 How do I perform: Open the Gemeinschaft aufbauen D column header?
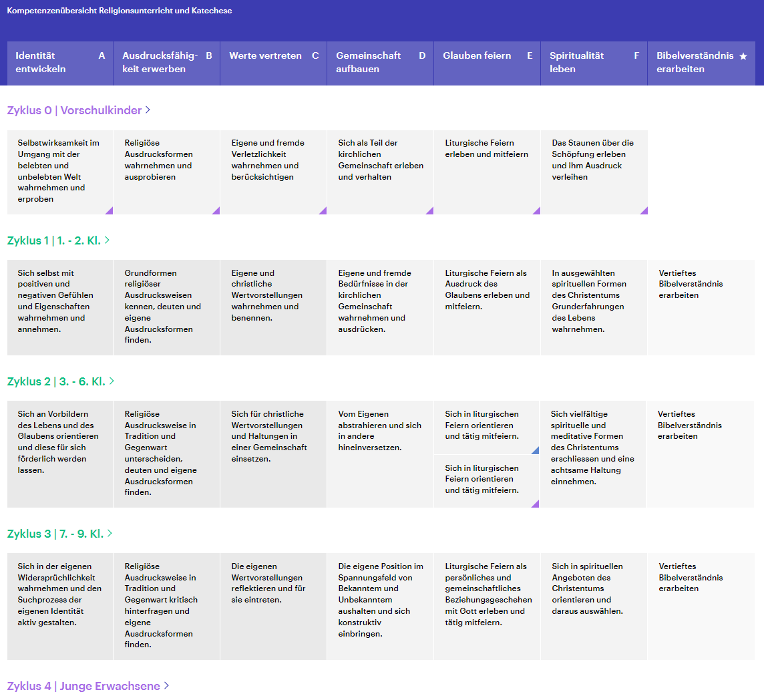point(380,63)
